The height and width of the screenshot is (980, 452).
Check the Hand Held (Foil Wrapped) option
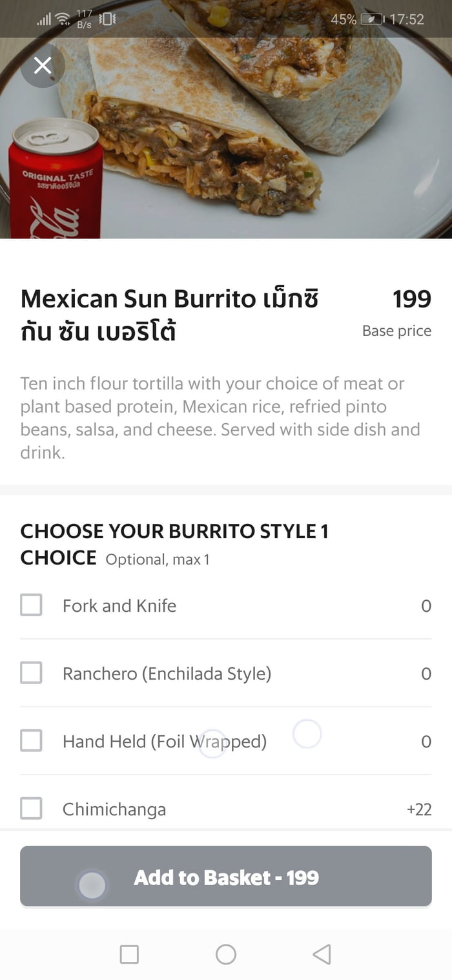pos(31,741)
